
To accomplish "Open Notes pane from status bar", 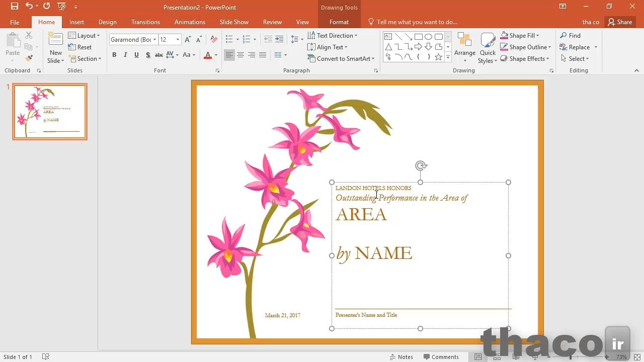I will tap(401, 357).
